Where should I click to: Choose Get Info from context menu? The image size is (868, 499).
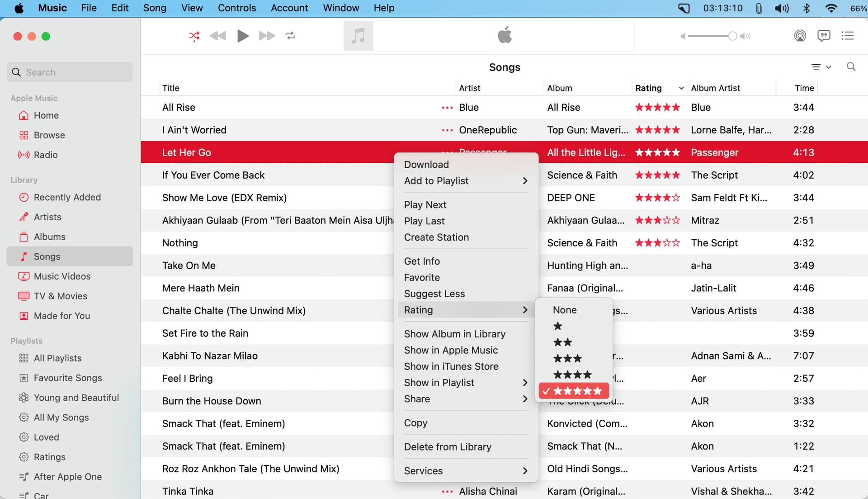point(422,261)
